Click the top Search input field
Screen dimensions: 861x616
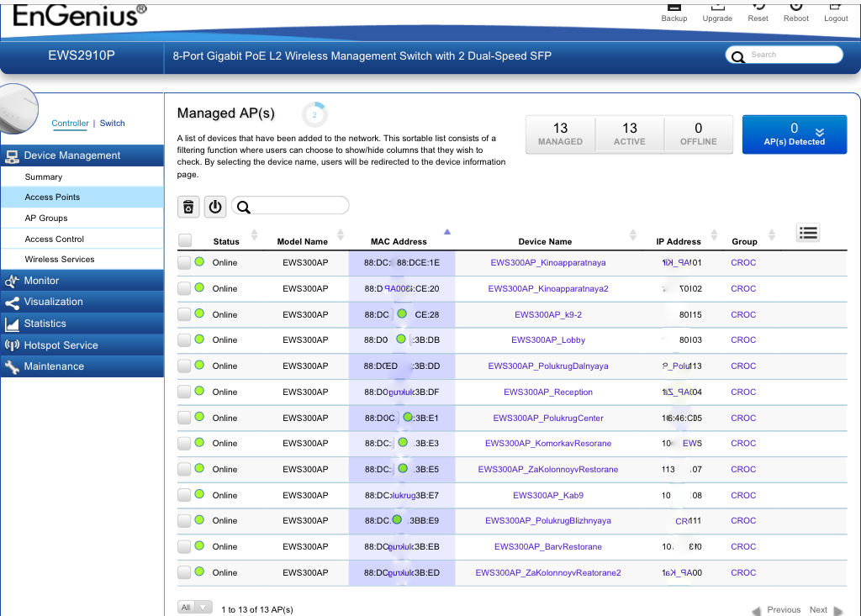(784, 55)
